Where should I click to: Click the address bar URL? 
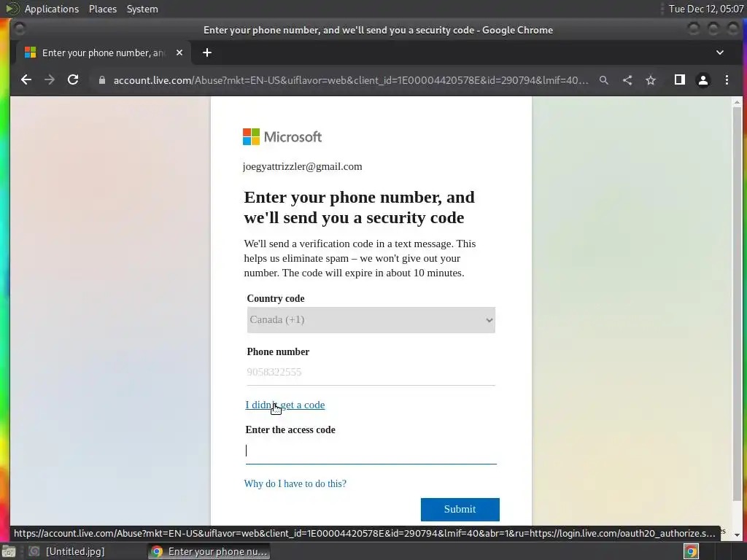pyautogui.click(x=351, y=80)
